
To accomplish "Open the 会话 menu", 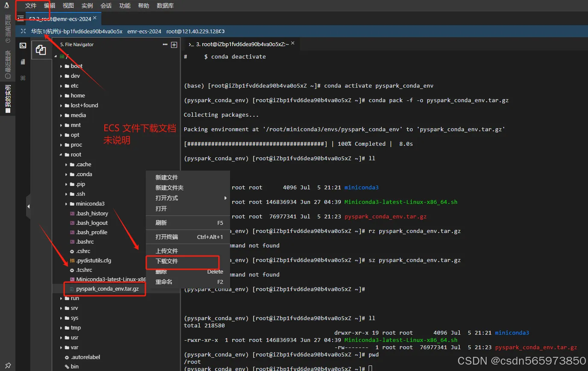I will [106, 6].
